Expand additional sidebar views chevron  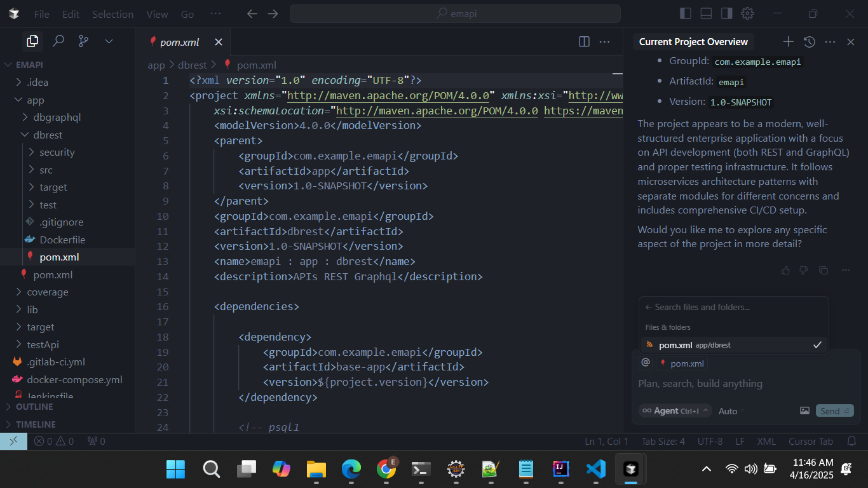click(109, 41)
